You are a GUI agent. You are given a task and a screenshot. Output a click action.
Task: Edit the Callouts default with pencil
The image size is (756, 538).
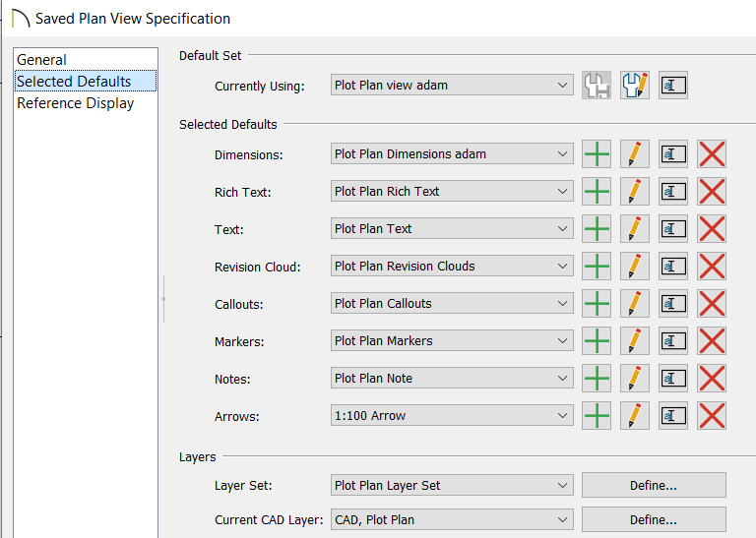[635, 304]
